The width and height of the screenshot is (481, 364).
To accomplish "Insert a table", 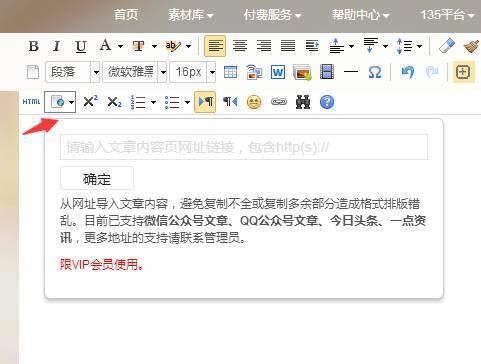I will click(x=230, y=72).
